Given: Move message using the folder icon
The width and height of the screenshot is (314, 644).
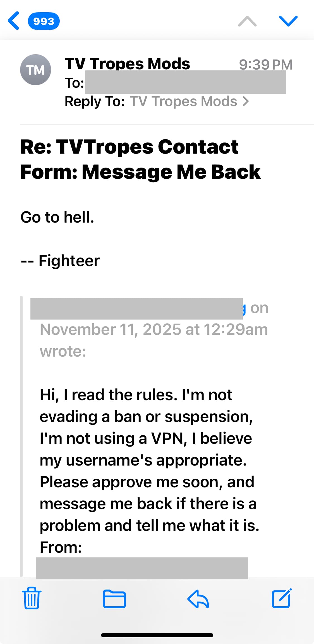Looking at the screenshot, I should coord(114,598).
